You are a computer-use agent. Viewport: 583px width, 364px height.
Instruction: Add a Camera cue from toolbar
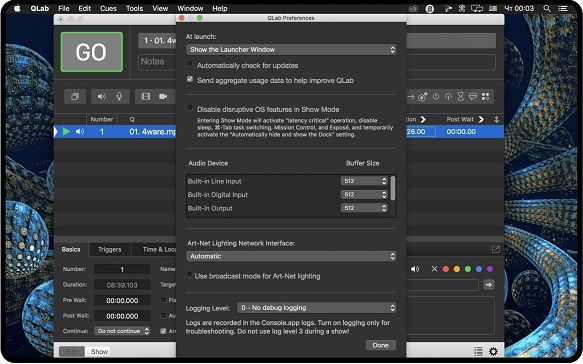coord(163,97)
